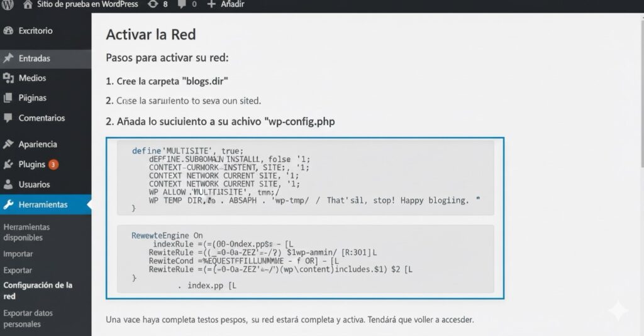
Task: Go to Importar under Herramientas
Action: pyautogui.click(x=18, y=254)
